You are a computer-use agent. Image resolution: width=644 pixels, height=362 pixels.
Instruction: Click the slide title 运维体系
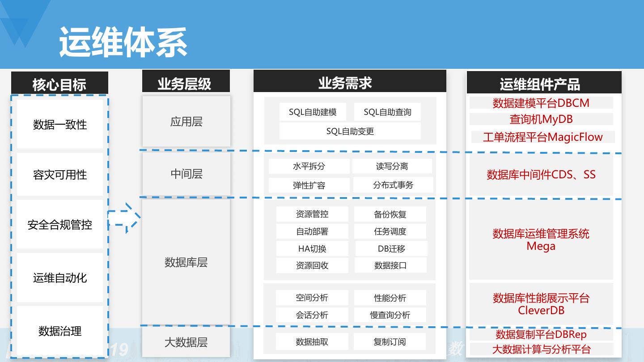tap(123, 42)
